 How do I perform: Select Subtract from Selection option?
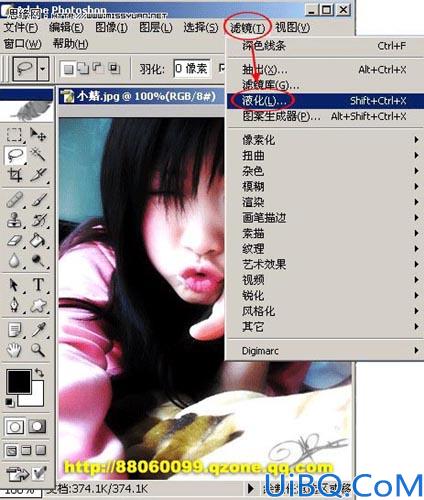pyautogui.click(x=98, y=68)
